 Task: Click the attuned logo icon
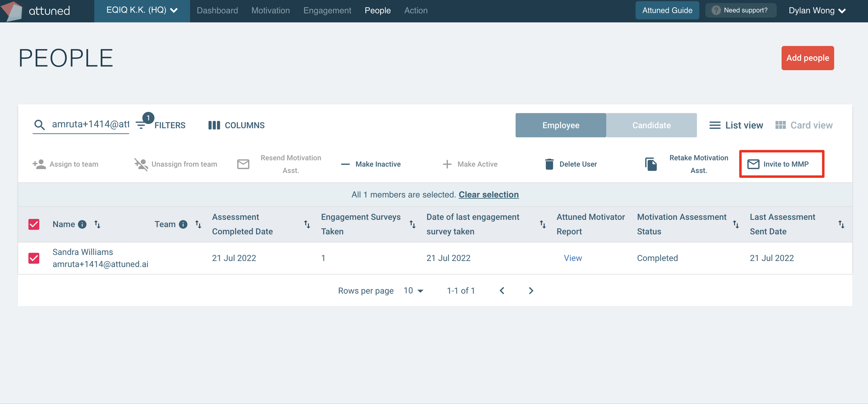pyautogui.click(x=13, y=10)
